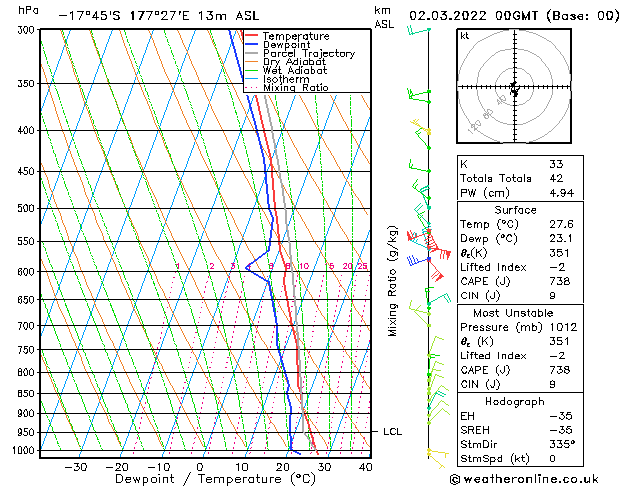
Task: Click the 'Surface' section heading
Action: coord(515,210)
